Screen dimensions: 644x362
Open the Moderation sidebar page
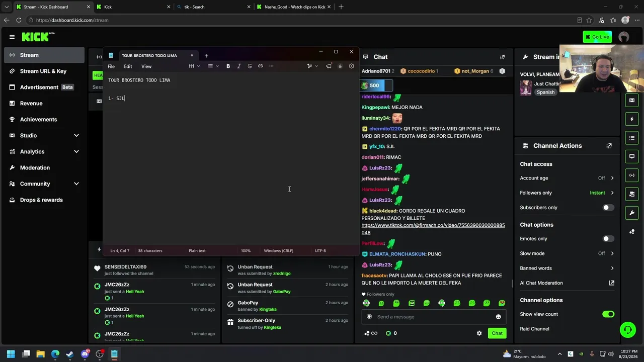pyautogui.click(x=44, y=167)
